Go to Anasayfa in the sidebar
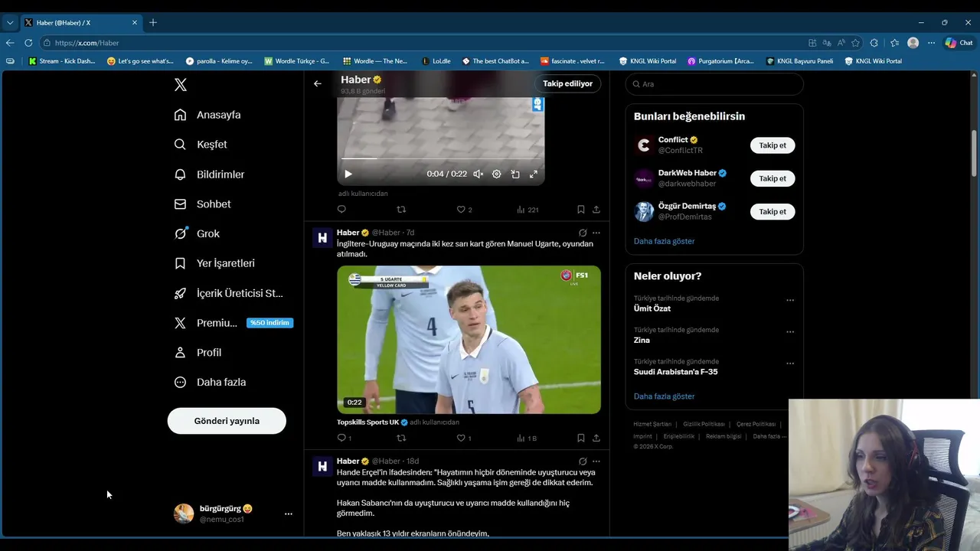980x551 pixels. [x=208, y=115]
